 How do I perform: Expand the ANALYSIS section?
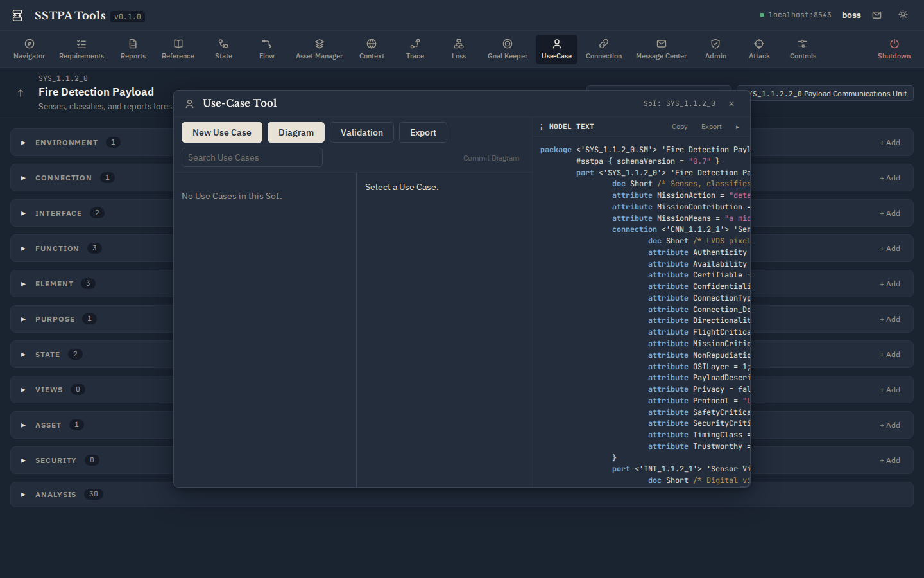23,495
